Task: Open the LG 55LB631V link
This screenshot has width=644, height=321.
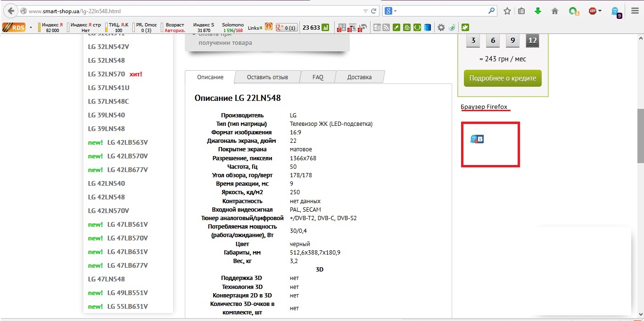Action: [x=127, y=306]
